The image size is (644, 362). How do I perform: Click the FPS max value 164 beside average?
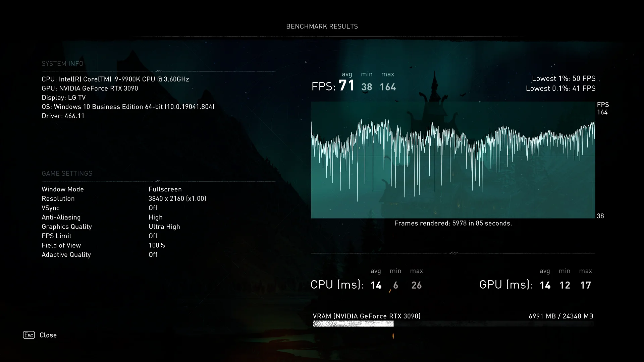coord(388,87)
